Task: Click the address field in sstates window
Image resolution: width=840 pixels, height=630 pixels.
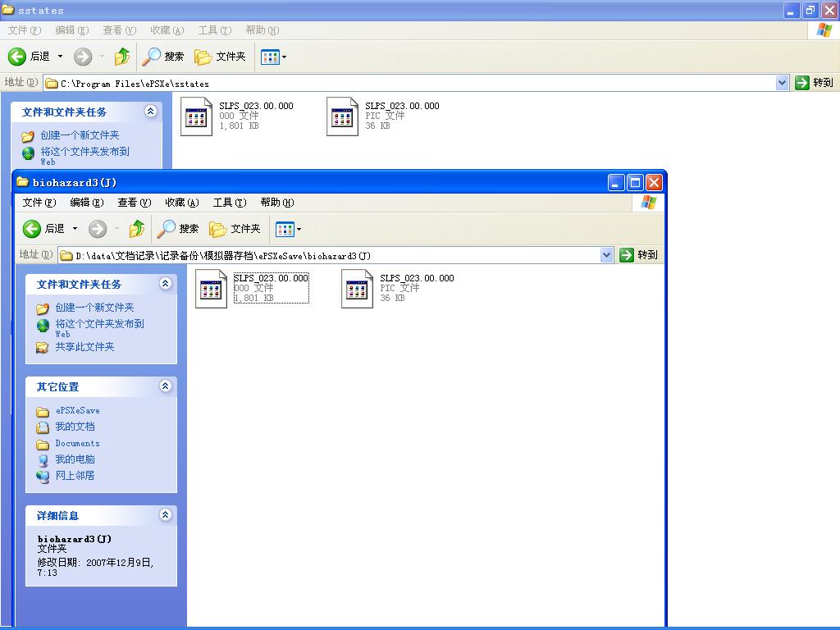Action: coord(410,83)
